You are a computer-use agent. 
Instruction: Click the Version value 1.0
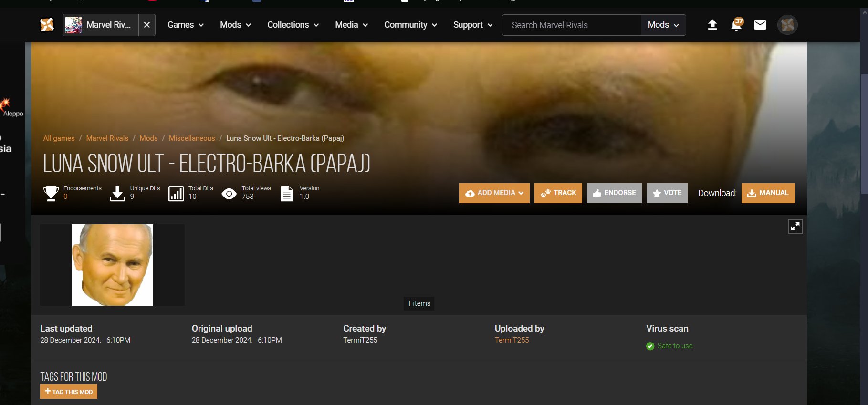304,197
